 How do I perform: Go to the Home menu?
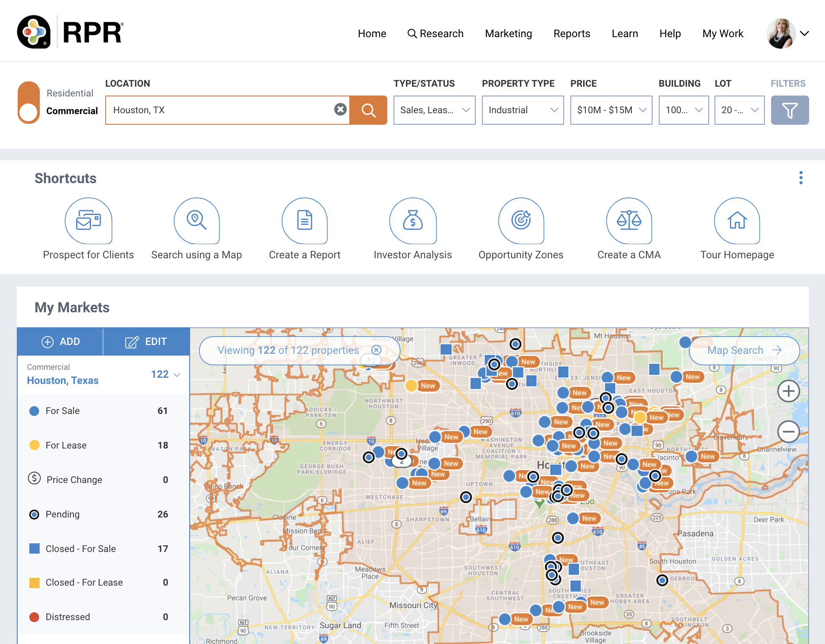tap(372, 34)
